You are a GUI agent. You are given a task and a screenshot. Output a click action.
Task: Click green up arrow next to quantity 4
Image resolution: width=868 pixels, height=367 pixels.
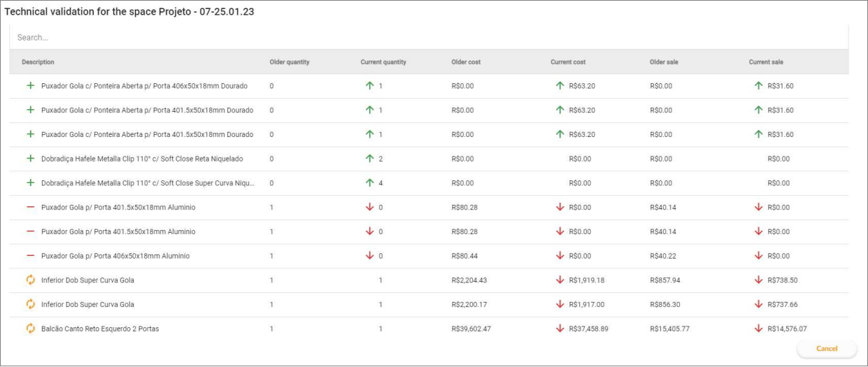[369, 183]
